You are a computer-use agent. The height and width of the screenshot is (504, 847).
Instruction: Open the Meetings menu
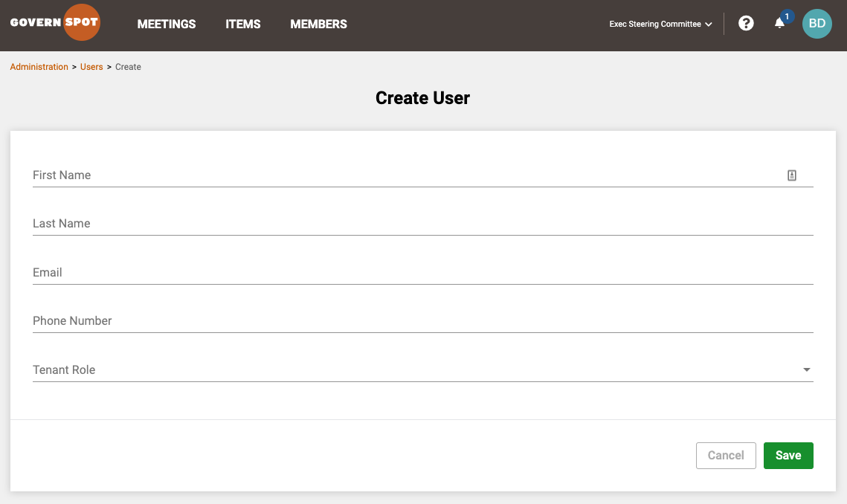pyautogui.click(x=167, y=25)
